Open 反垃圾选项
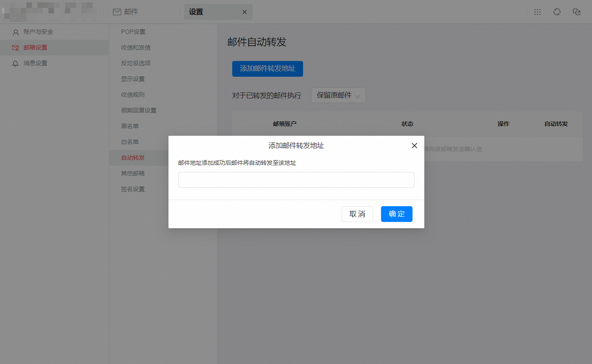 pos(136,63)
